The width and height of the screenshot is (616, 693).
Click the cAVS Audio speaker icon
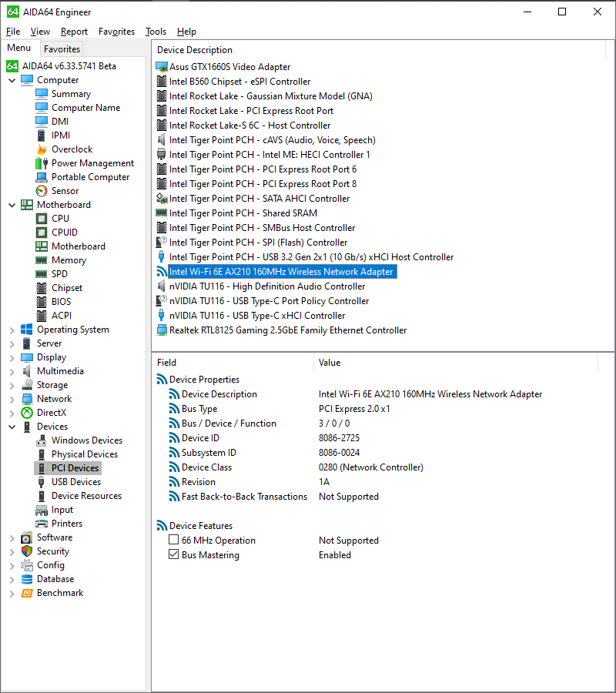pos(162,140)
